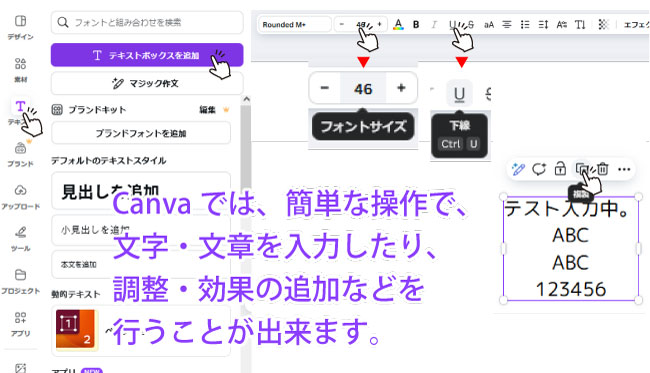Image resolution: width=650 pixels, height=373 pixels.
Task: Click the lock icon in floating toolbar
Action: click(x=560, y=169)
